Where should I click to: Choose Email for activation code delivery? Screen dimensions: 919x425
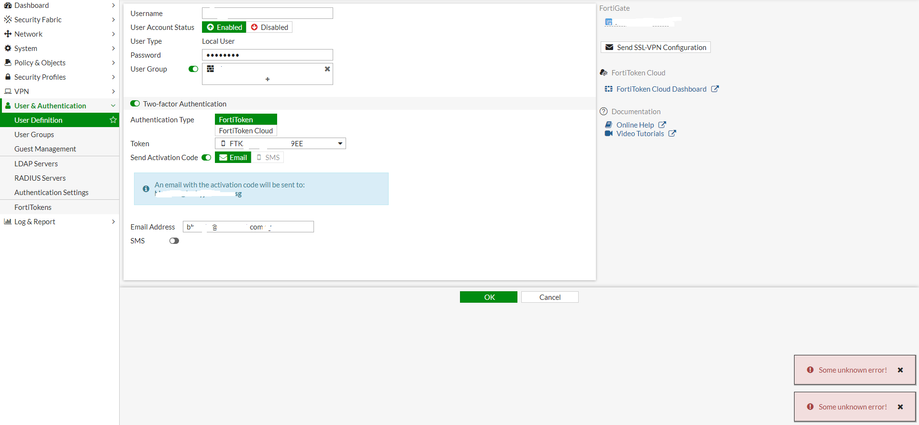[233, 158]
